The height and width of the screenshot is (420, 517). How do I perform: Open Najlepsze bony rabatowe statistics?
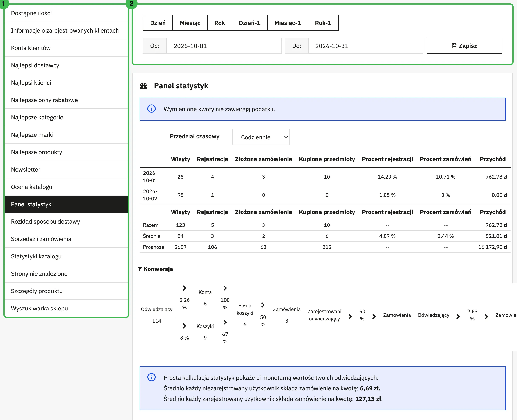coord(66,100)
